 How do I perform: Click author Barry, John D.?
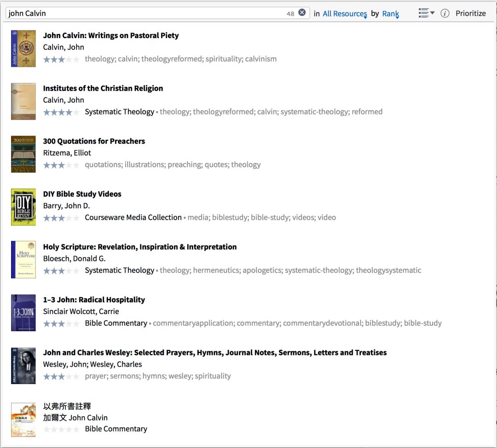67,206
